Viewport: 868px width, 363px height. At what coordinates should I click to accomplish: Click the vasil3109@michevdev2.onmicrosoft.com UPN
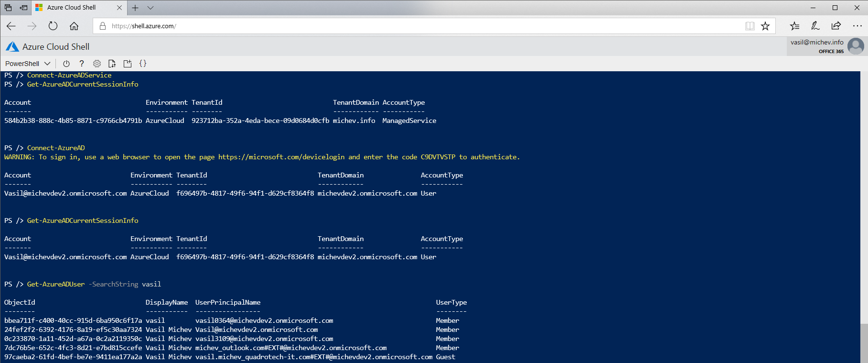264,339
